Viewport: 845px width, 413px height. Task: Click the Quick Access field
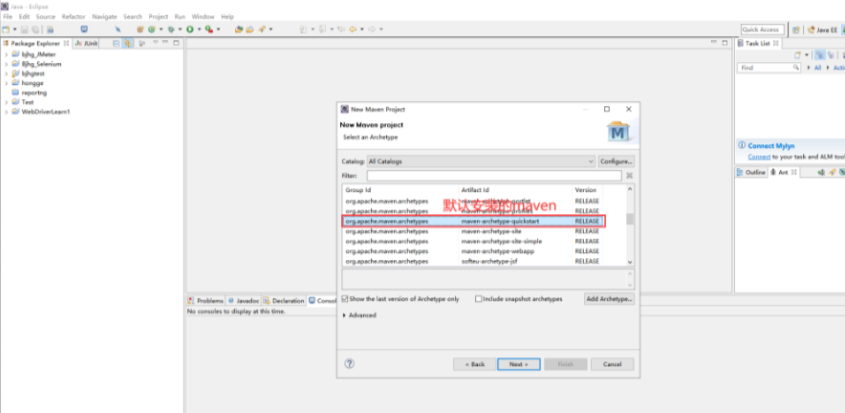[763, 30]
